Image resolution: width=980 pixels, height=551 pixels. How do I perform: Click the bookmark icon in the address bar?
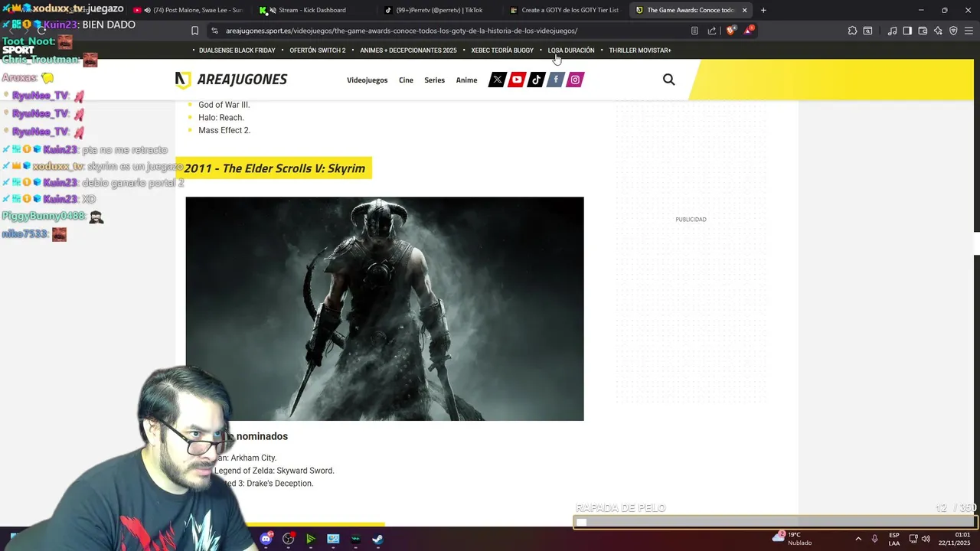[x=194, y=31]
